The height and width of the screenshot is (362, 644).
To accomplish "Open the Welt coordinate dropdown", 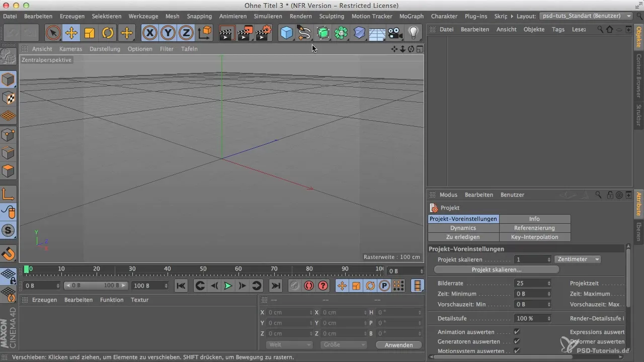I will 289,345.
